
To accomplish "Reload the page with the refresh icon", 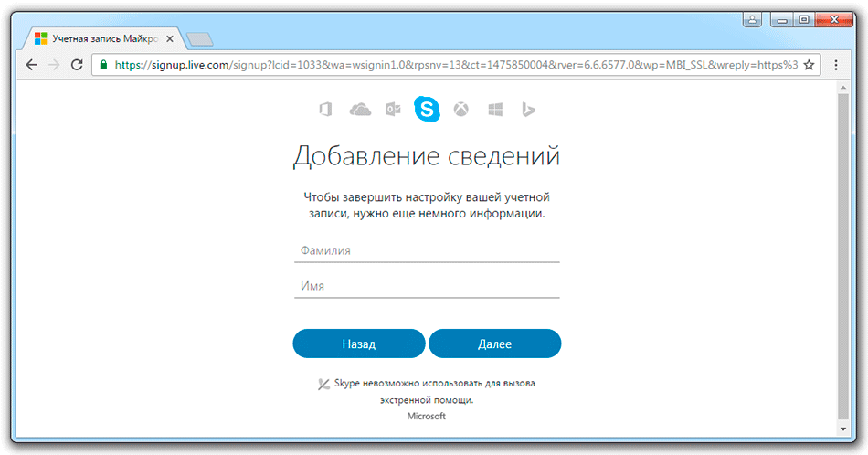I will tap(77, 65).
